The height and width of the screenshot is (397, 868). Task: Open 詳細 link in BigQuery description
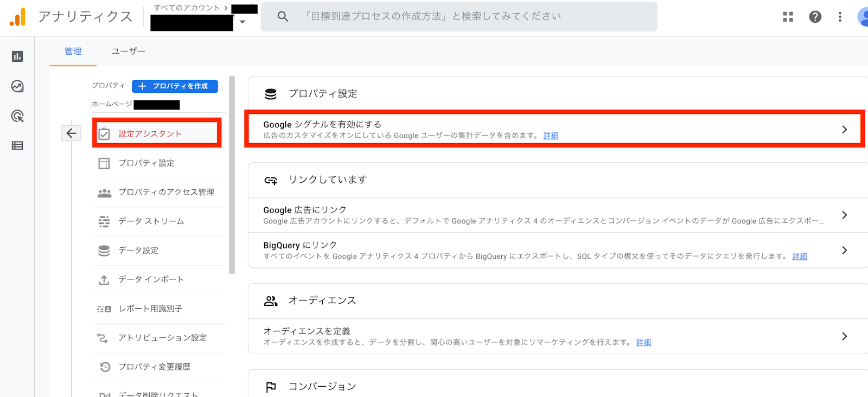(800, 257)
